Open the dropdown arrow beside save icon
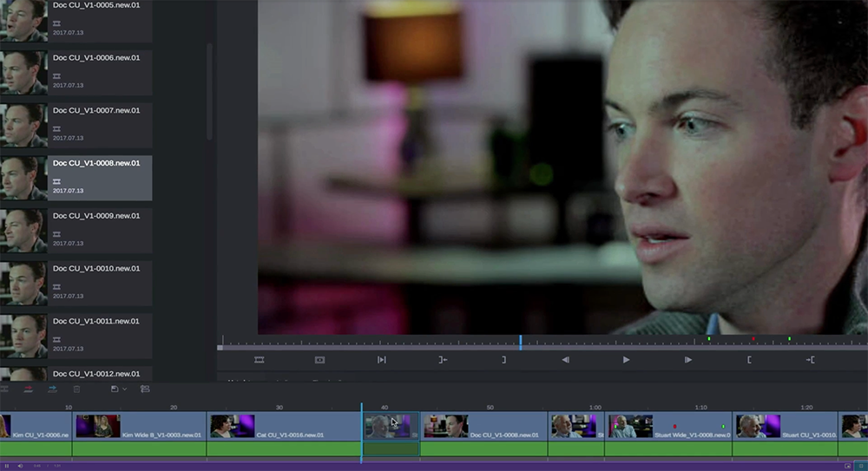 coord(124,389)
